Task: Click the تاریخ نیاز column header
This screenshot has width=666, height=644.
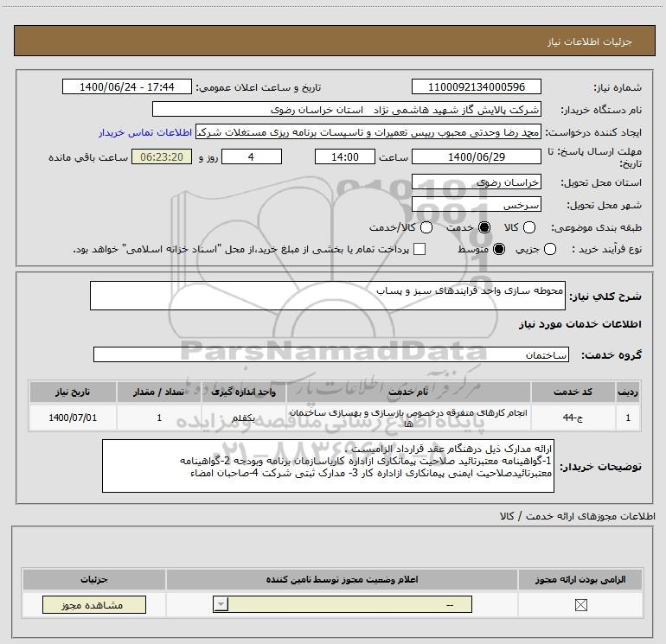Action: click(x=73, y=392)
